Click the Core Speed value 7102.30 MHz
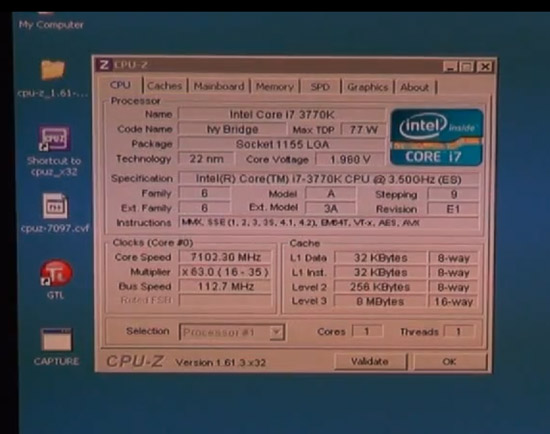The width and height of the screenshot is (550, 434). (x=225, y=257)
